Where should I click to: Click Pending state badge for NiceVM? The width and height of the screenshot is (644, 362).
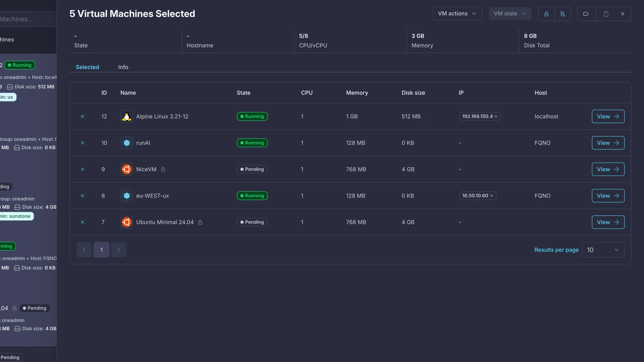pyautogui.click(x=252, y=169)
